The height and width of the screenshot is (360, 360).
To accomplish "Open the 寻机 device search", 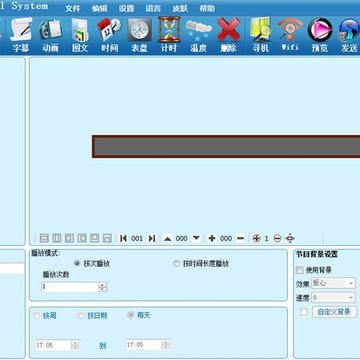I will pyautogui.click(x=261, y=35).
